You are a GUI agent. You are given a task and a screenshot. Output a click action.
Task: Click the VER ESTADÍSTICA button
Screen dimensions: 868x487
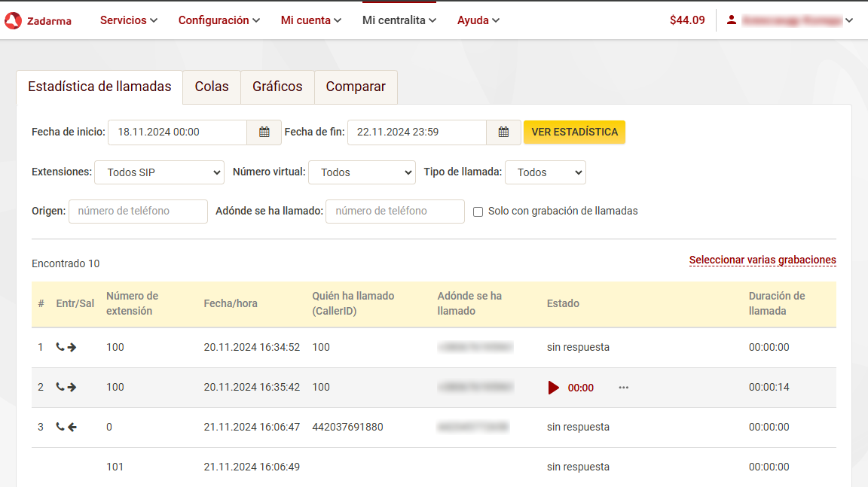coord(575,132)
